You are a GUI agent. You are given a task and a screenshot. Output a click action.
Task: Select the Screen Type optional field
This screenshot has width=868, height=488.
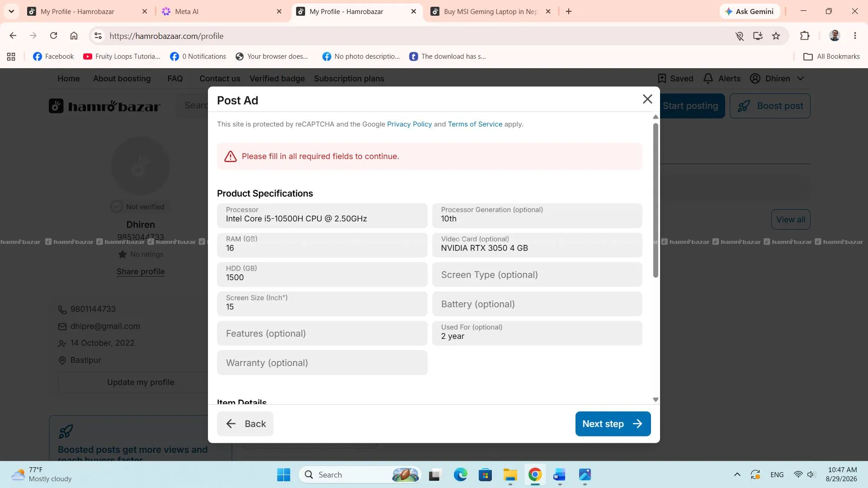(537, 274)
